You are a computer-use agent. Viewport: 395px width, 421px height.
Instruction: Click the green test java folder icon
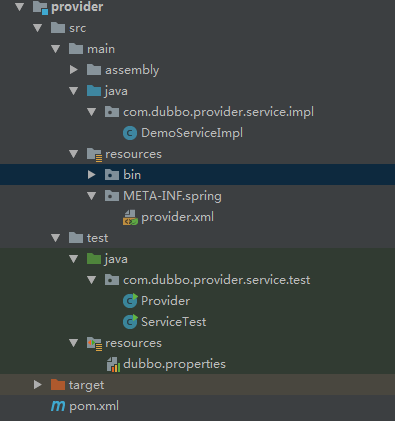tap(94, 259)
